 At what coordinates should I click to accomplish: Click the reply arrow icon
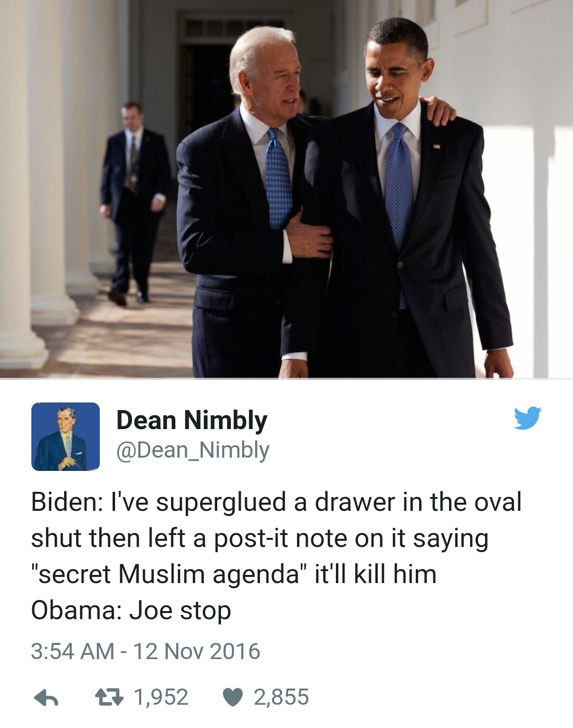click(x=46, y=698)
